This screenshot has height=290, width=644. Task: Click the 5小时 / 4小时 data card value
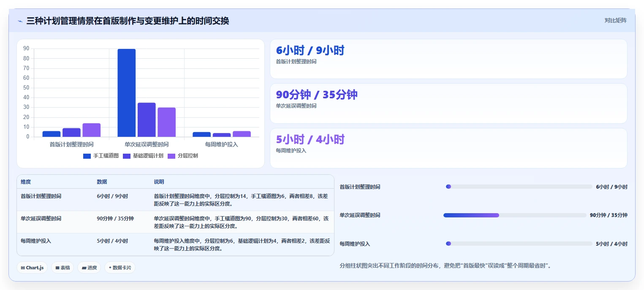click(310, 140)
